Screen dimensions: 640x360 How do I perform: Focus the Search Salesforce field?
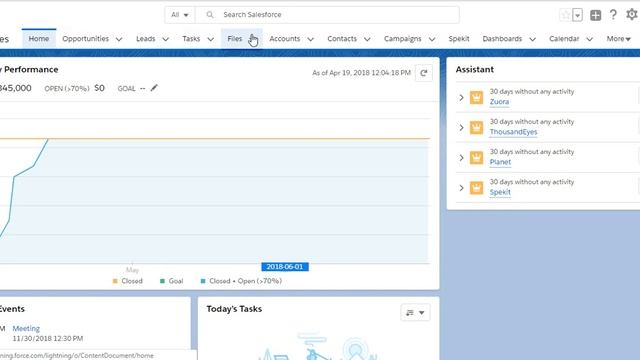click(x=327, y=15)
